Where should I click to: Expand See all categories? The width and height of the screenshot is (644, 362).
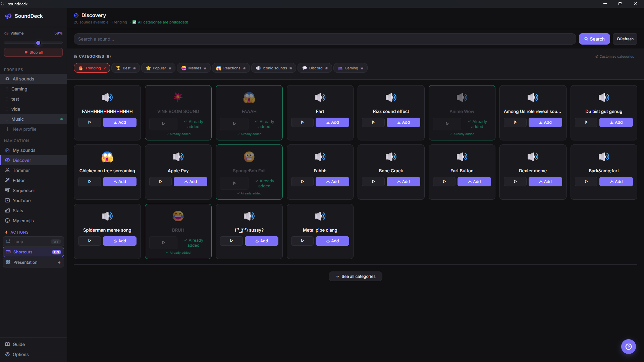pos(355,277)
